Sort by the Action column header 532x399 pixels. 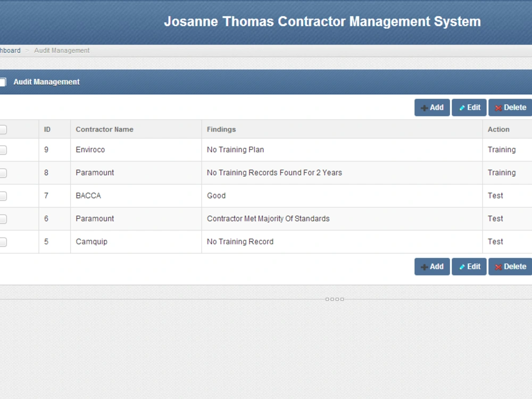pyautogui.click(x=498, y=129)
